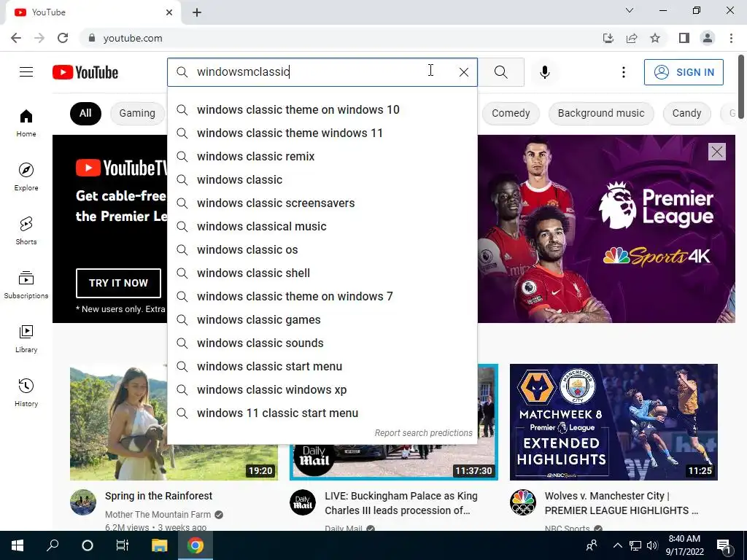Select the Background music chip

click(601, 113)
